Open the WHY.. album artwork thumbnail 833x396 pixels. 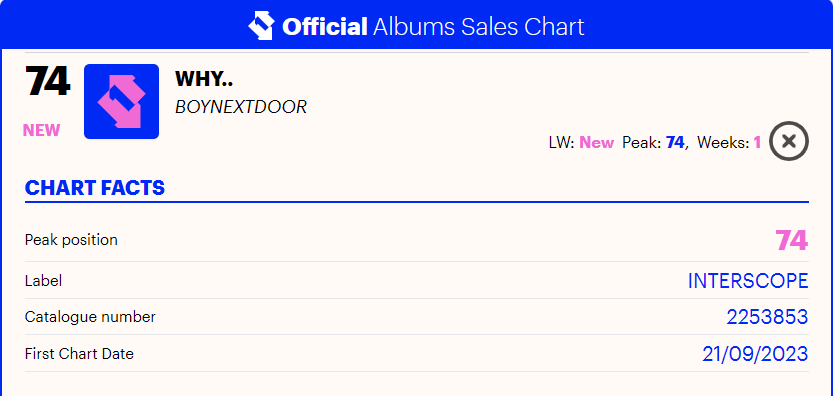pos(121,102)
